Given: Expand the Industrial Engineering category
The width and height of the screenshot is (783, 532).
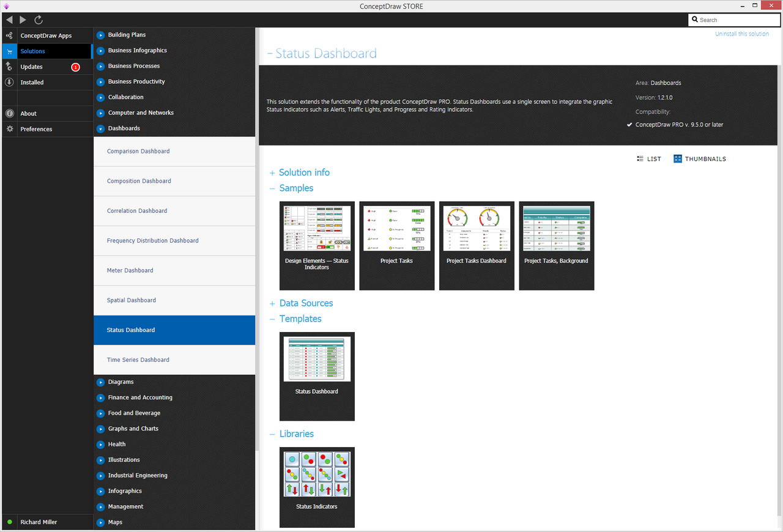Looking at the screenshot, I should 100,475.
